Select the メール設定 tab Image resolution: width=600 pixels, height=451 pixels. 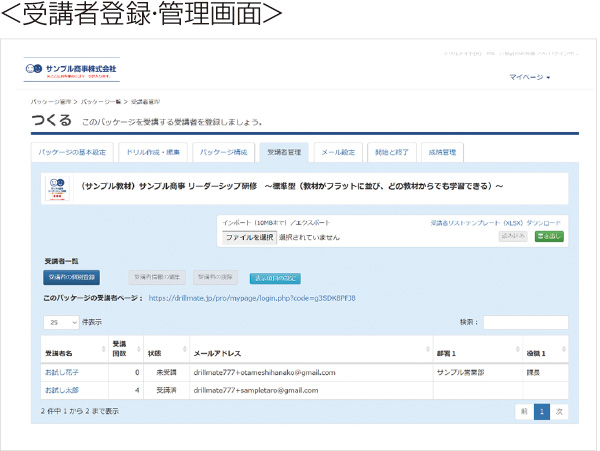point(338,153)
